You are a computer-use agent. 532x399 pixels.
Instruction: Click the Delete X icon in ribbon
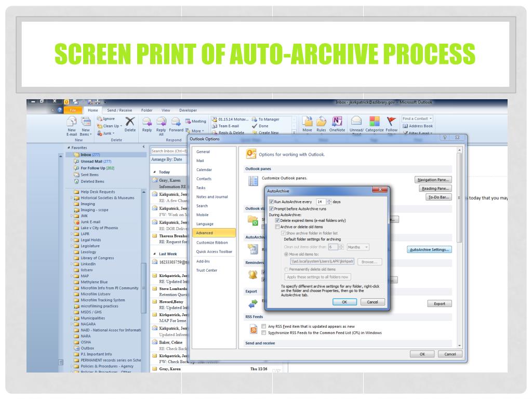click(130, 122)
